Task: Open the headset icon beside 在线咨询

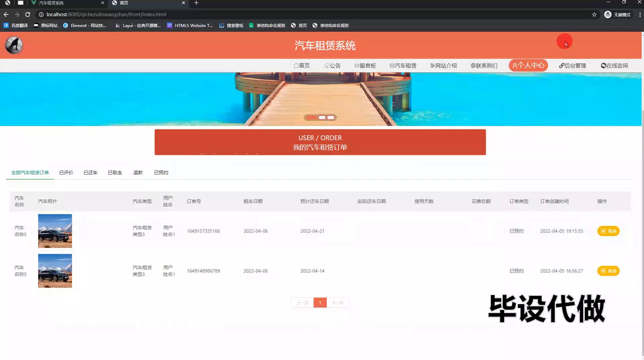Action: [x=603, y=65]
